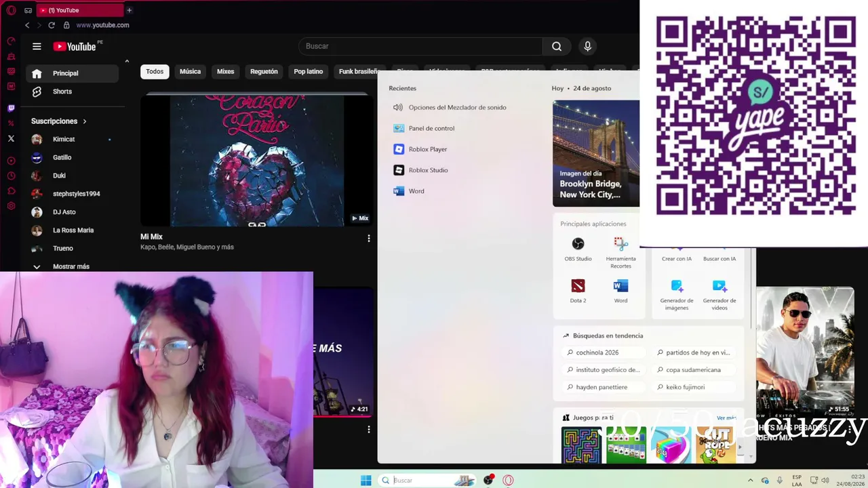
Task: Search trending hayden panettiere
Action: (604, 387)
